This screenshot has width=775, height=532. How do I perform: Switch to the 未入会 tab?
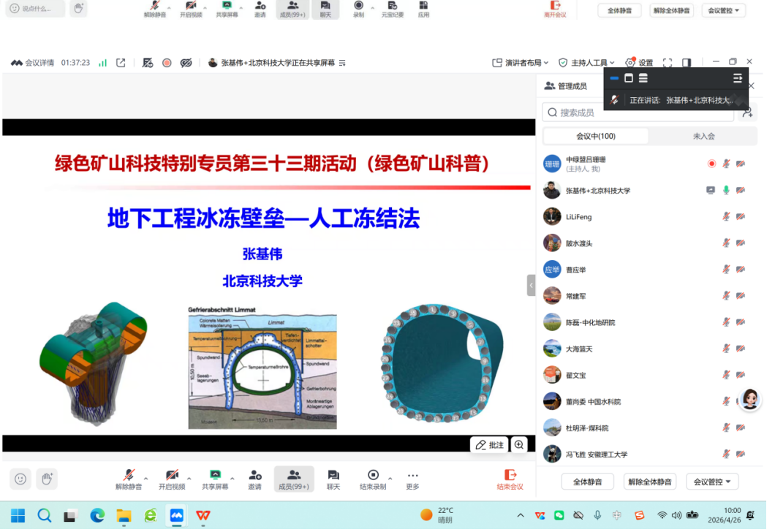[x=703, y=137]
